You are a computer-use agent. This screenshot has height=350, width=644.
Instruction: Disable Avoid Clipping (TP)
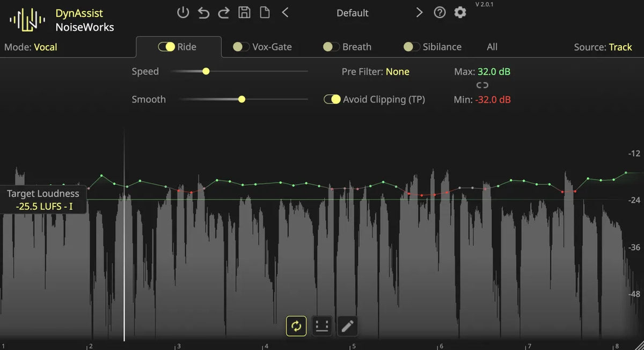point(332,99)
